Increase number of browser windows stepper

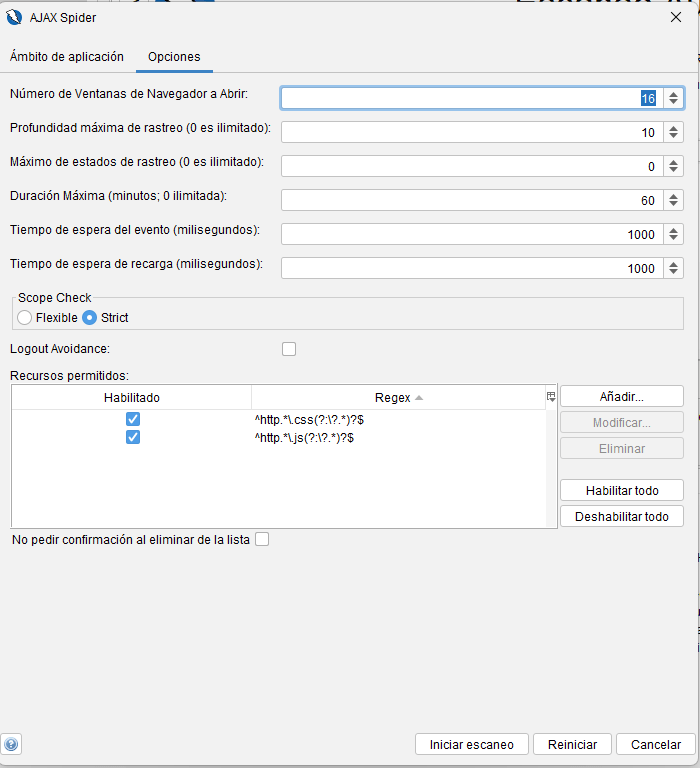(x=674, y=93)
